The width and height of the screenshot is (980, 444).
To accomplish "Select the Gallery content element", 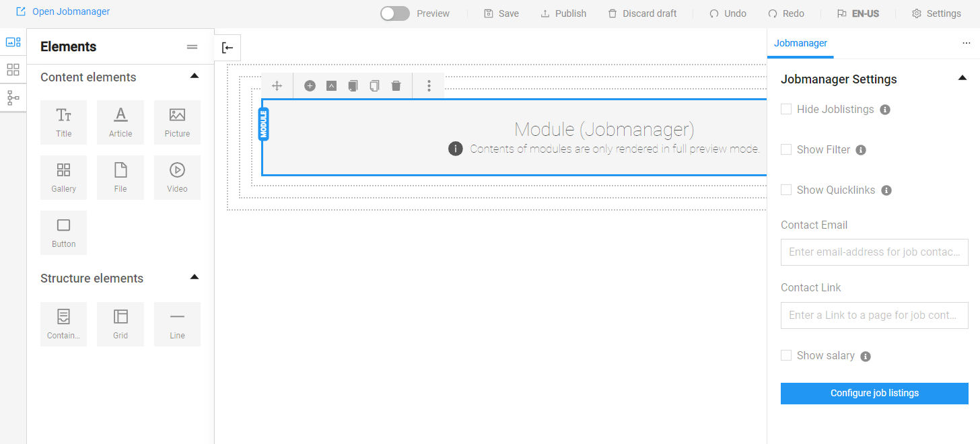I will click(64, 178).
